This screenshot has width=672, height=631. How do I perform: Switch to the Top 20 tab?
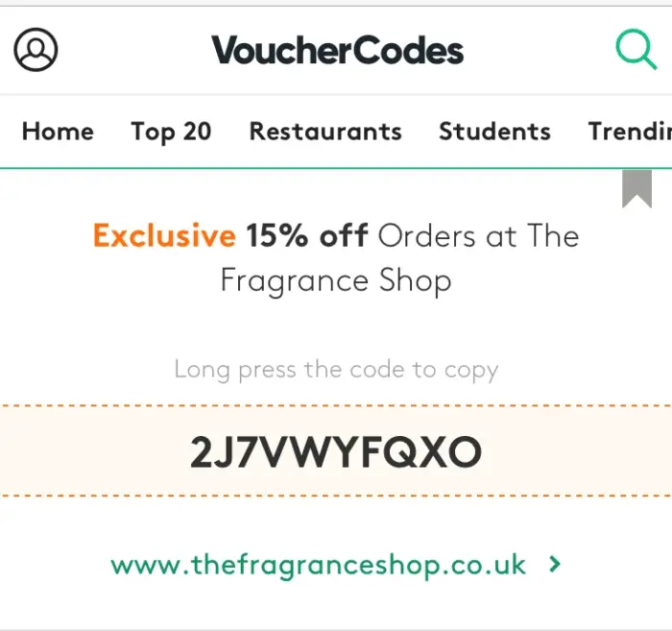point(171,132)
